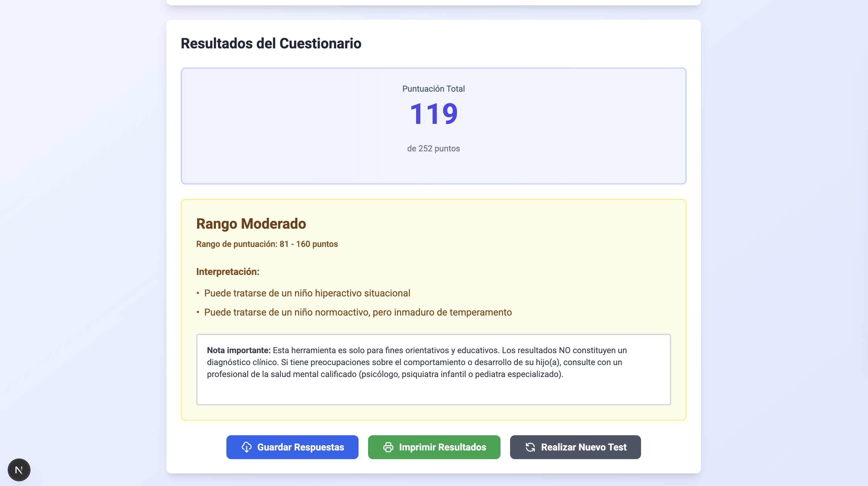Start a new test with Realizar Nuevo Test
Screen dimensions: 868x486
coord(575,447)
